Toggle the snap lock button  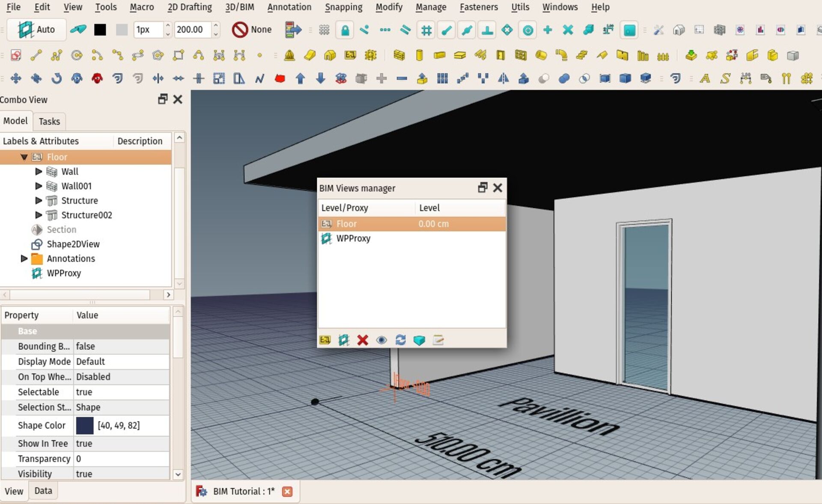[345, 30]
